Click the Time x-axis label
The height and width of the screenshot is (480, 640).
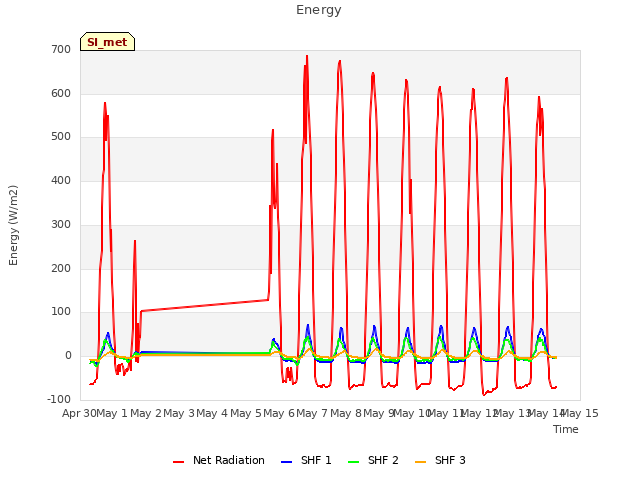coord(566,429)
